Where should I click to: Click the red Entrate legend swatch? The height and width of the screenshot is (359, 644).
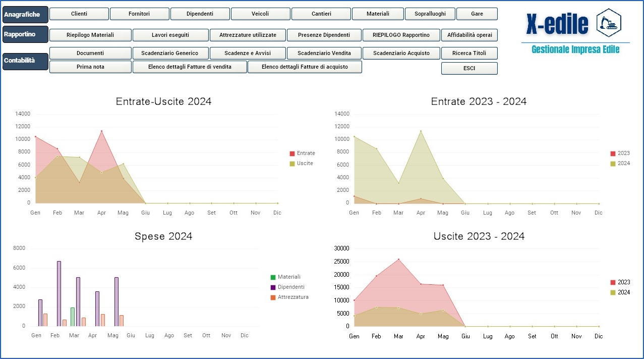pos(292,153)
